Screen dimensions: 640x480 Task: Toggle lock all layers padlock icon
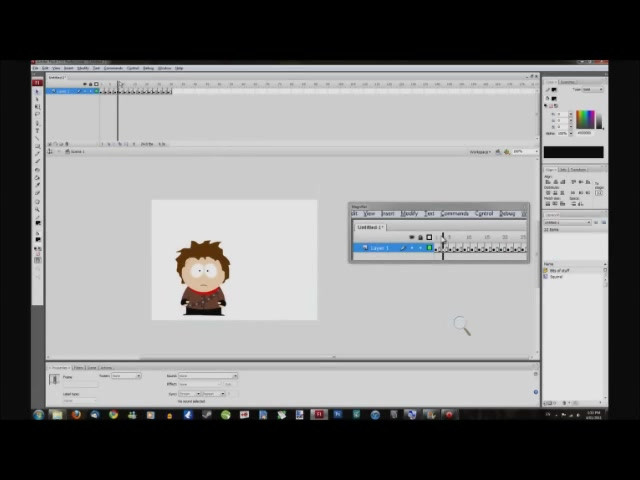pyautogui.click(x=90, y=84)
